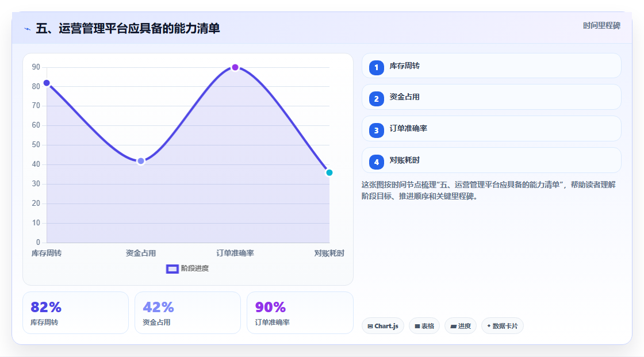Click the number 3 badge for 订单准确率
This screenshot has width=644, height=357.
[x=376, y=130]
